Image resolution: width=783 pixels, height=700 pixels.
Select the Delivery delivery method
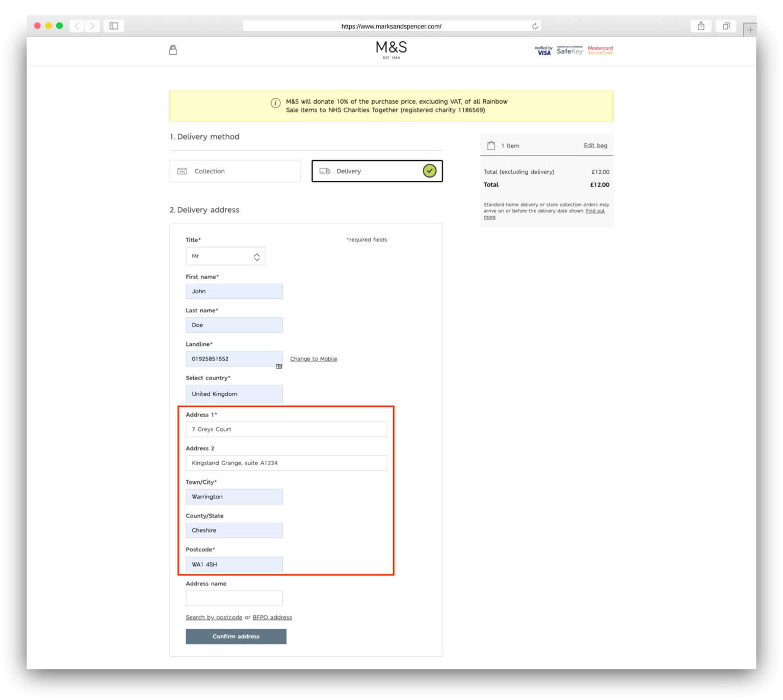tap(377, 171)
